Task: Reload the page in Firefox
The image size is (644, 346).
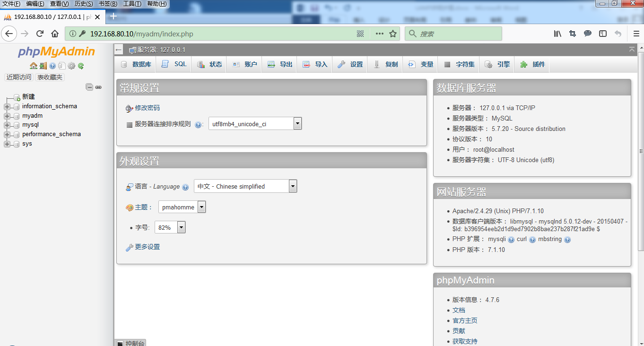Action: point(40,34)
